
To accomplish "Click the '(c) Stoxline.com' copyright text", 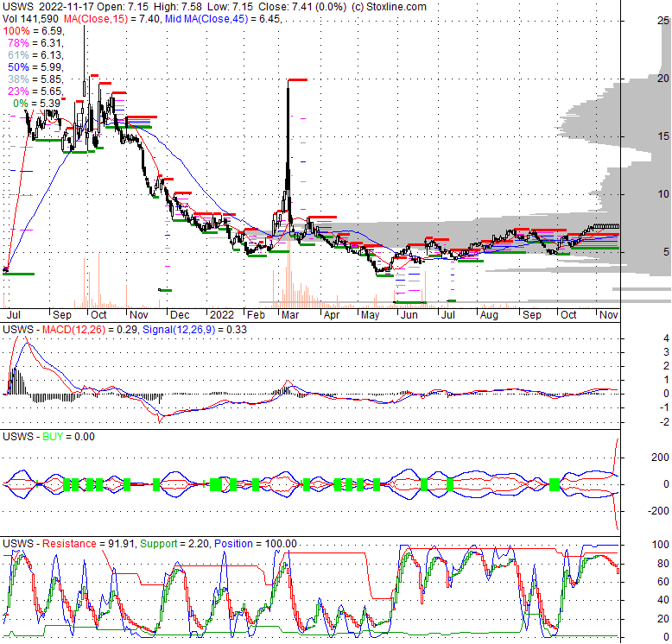I will [389, 7].
